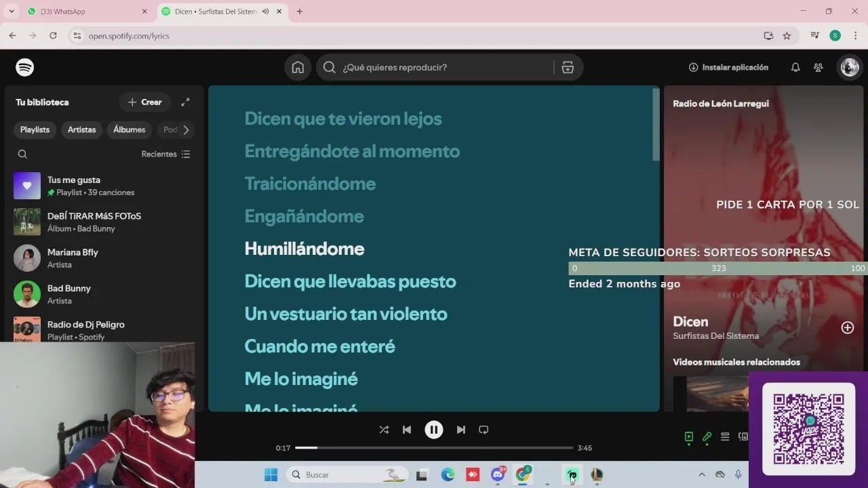Skip to next track
The image size is (868, 488).
tap(461, 430)
